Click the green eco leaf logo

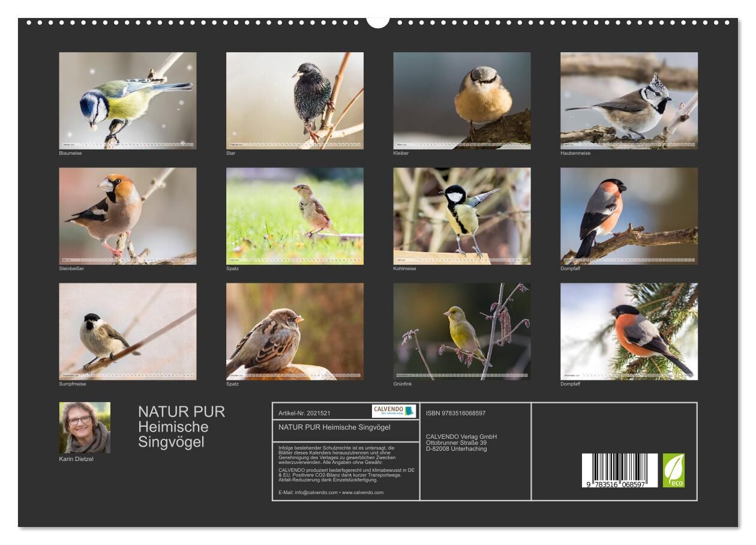point(673,470)
